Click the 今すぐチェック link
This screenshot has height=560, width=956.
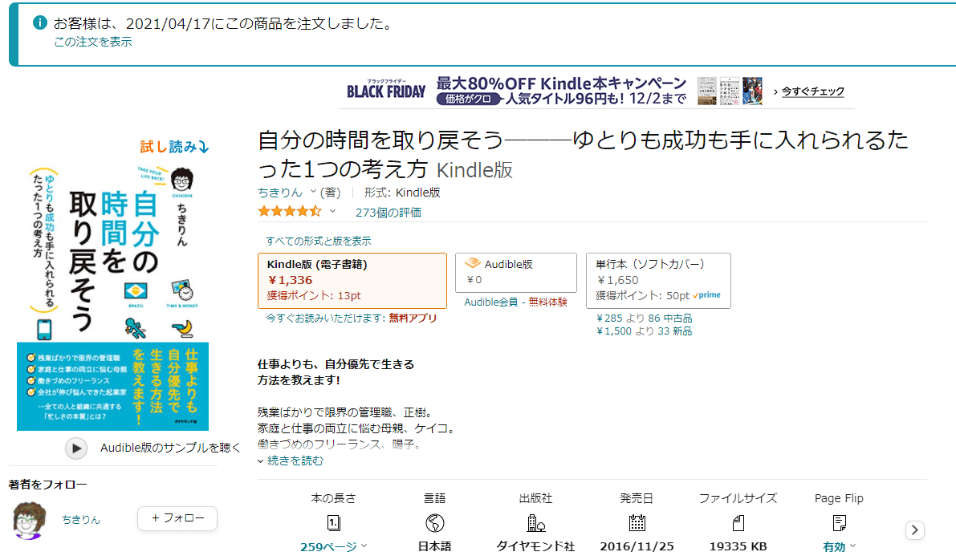click(x=813, y=91)
